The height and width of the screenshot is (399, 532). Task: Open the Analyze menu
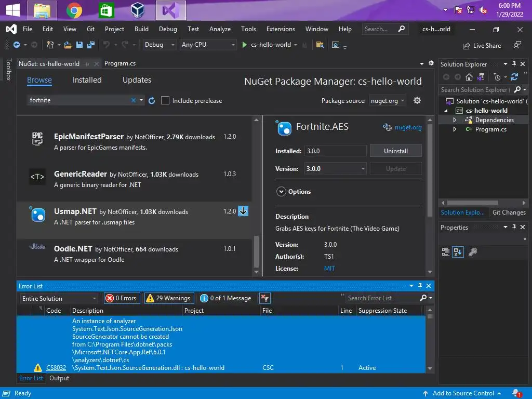(x=220, y=29)
